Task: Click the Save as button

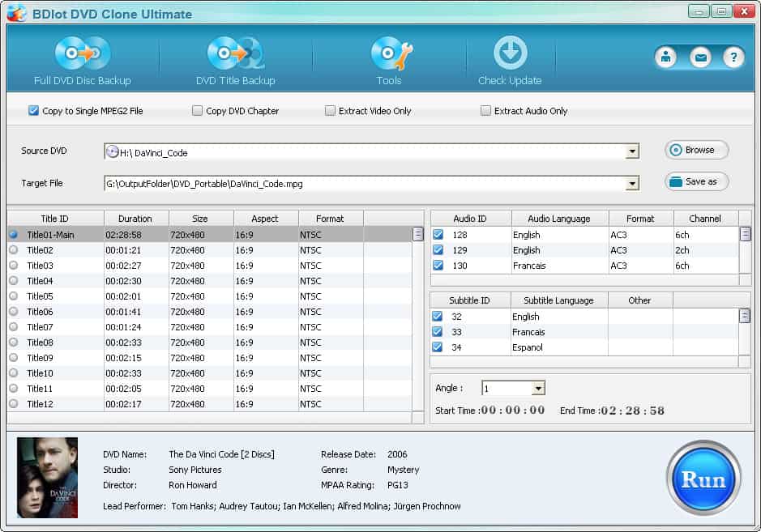Action: click(x=696, y=181)
